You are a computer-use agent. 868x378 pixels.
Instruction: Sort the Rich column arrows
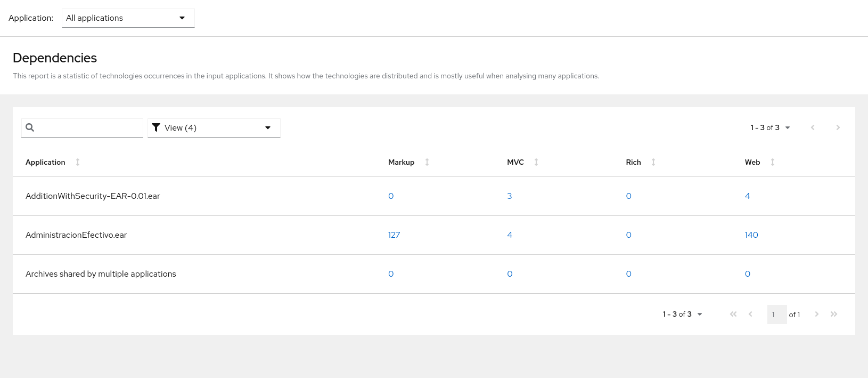[653, 162]
